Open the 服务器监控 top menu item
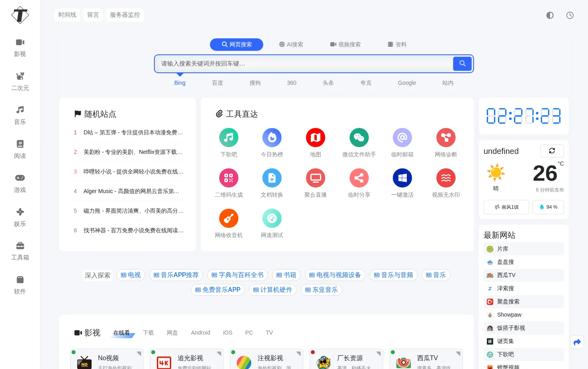Image resolution: width=588 pixels, height=369 pixels. [125, 15]
